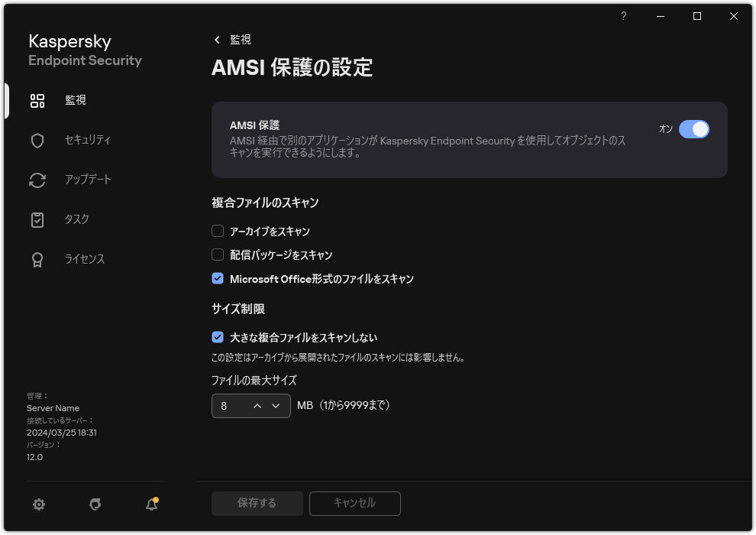
Task: Uncheck Microsoft Office形式のファイルをスキャン
Action: pyautogui.click(x=218, y=278)
